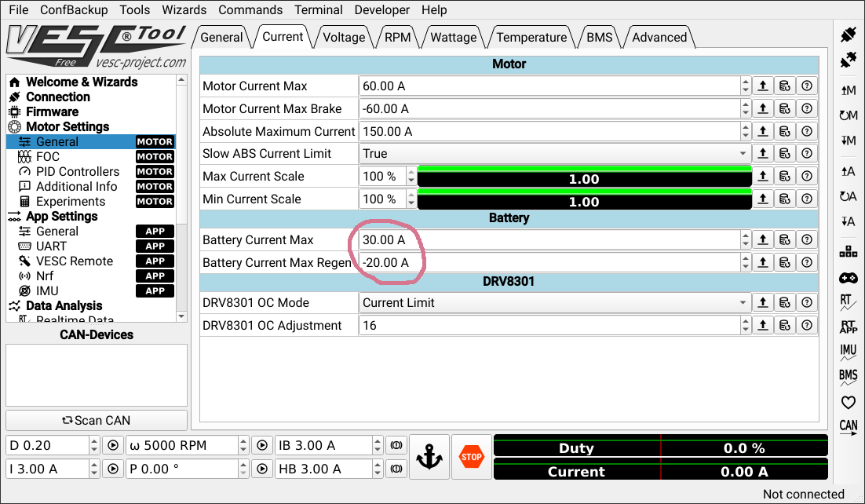
Task: Toggle BMS data streaming icon
Action: (x=848, y=377)
